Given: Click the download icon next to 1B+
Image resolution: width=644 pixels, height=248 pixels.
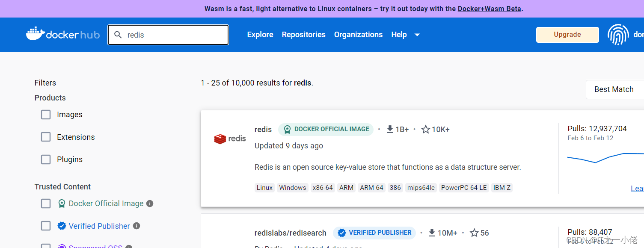Looking at the screenshot, I should [390, 129].
